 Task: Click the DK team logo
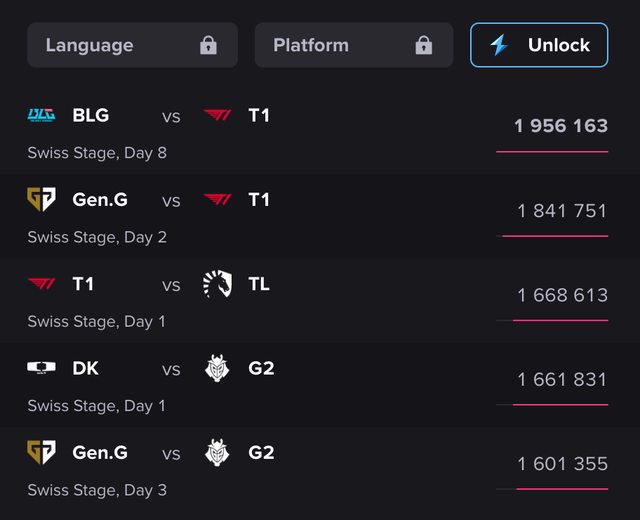[x=41, y=368]
